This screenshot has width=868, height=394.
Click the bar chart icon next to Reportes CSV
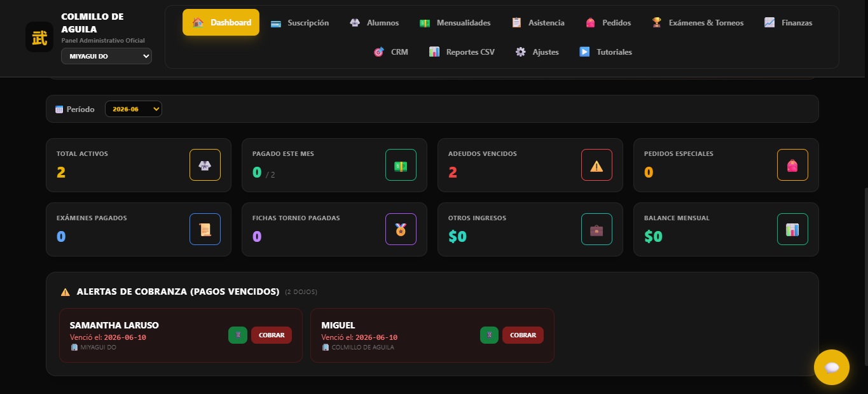click(x=434, y=52)
